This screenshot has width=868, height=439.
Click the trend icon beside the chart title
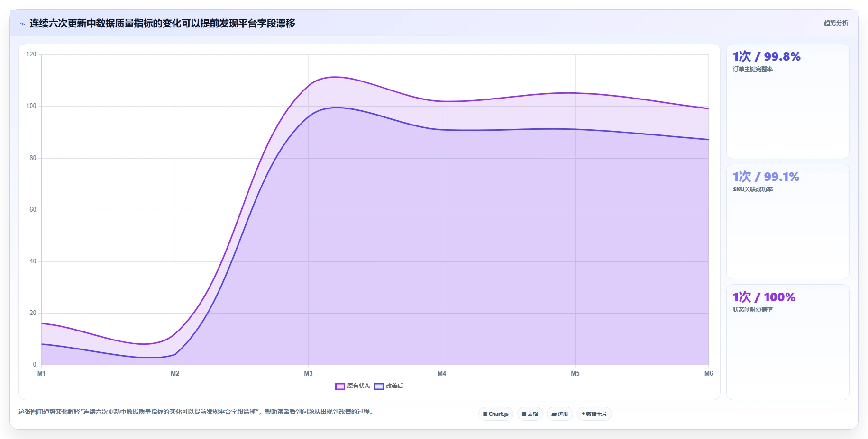click(22, 24)
